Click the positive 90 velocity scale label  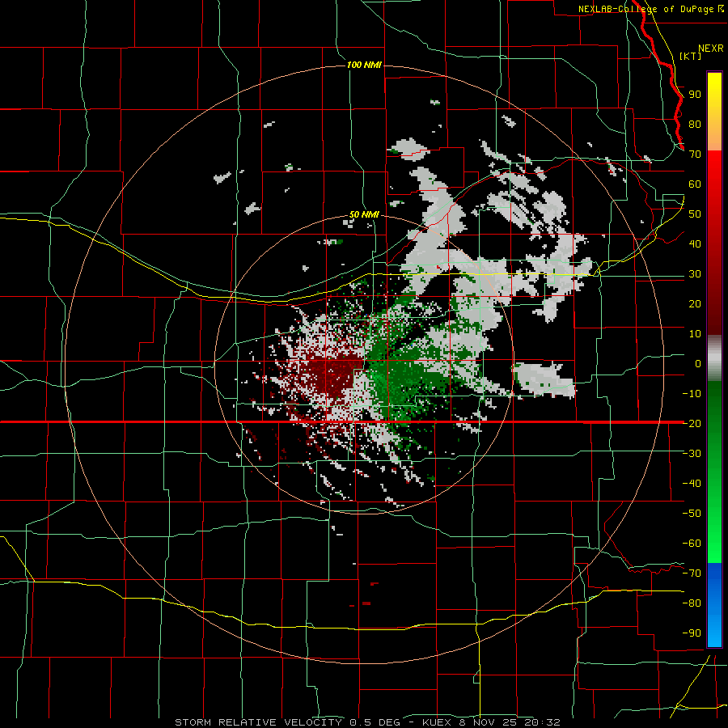695,95
